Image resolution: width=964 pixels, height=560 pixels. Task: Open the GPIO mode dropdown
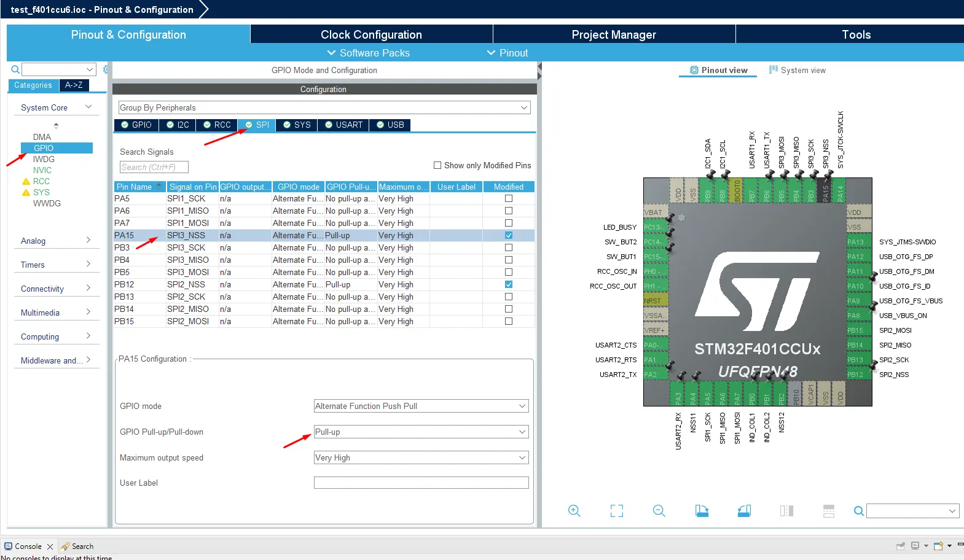421,406
